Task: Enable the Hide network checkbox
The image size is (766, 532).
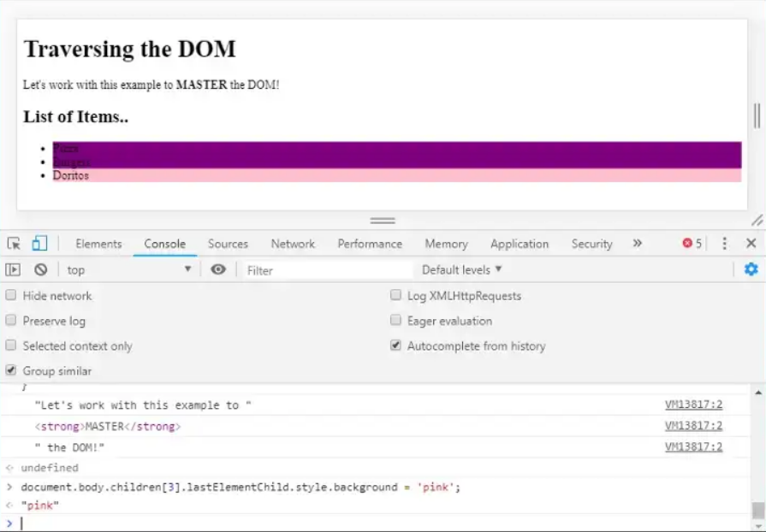Action: click(x=11, y=296)
